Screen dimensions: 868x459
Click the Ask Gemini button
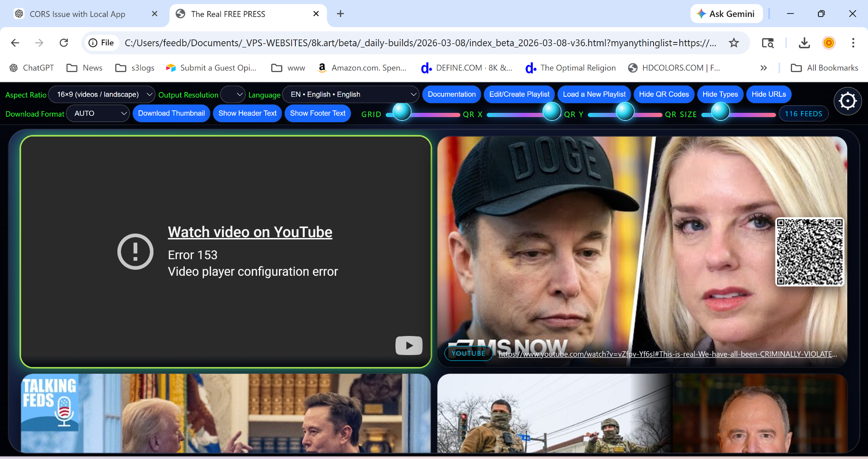(726, 14)
